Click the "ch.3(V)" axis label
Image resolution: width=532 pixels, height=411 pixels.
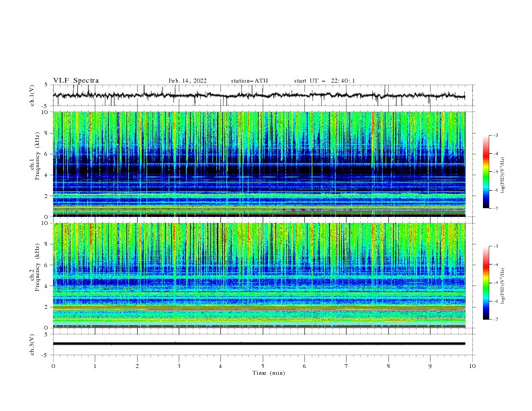pyautogui.click(x=32, y=345)
